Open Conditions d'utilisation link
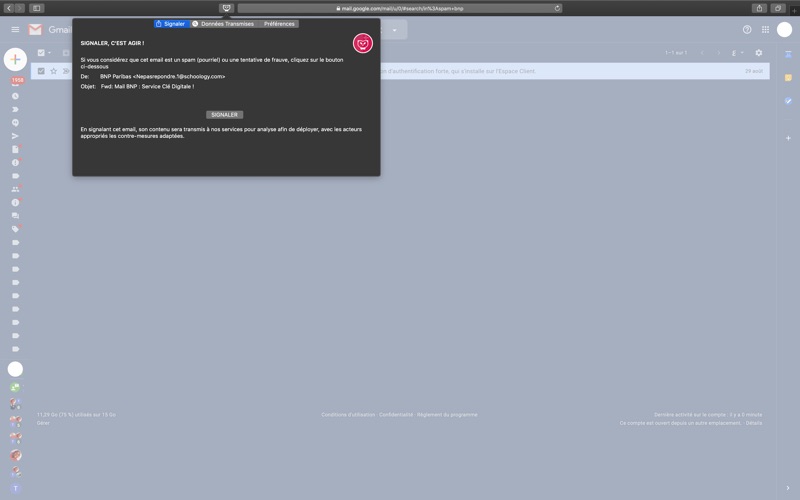Screen dimensions: 800x500 point(348,415)
